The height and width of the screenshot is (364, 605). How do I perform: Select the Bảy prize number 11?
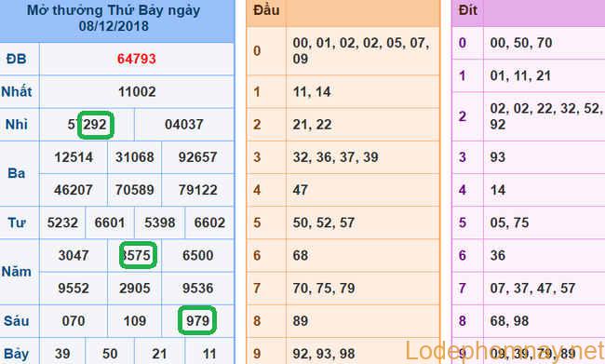pos(209,354)
